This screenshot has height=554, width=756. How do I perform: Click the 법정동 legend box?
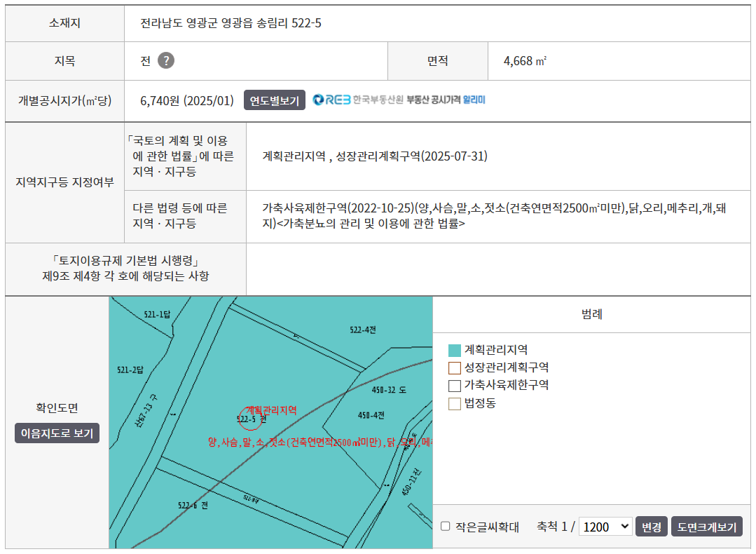click(x=455, y=403)
